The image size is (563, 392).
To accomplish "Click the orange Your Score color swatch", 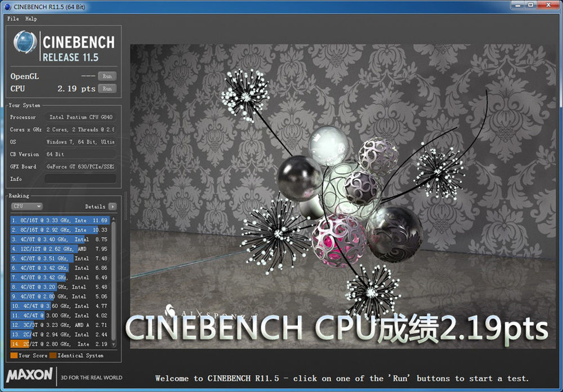I will click(x=14, y=355).
